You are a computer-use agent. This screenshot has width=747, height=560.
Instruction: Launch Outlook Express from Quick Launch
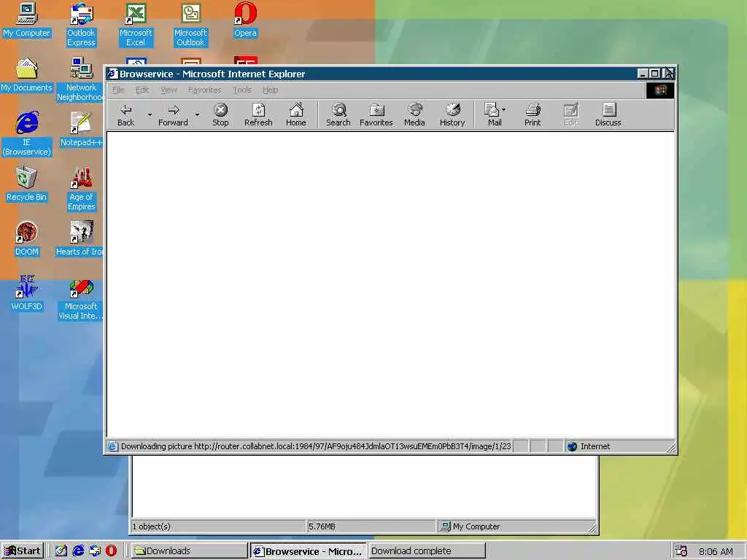(95, 551)
